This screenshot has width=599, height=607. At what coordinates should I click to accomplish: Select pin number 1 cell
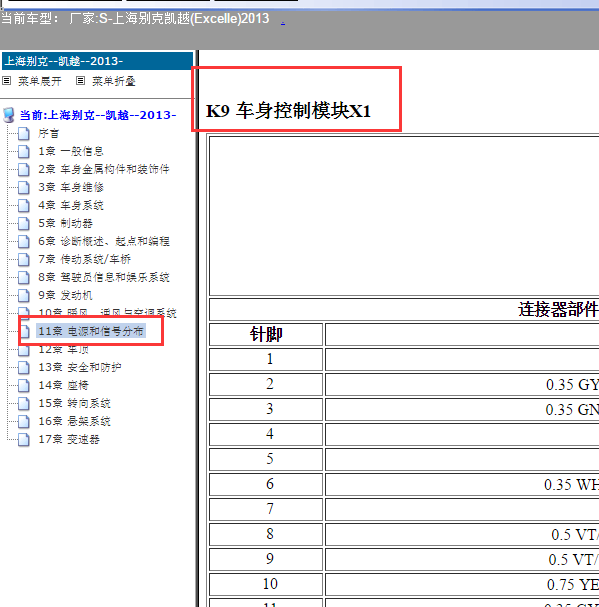266,359
